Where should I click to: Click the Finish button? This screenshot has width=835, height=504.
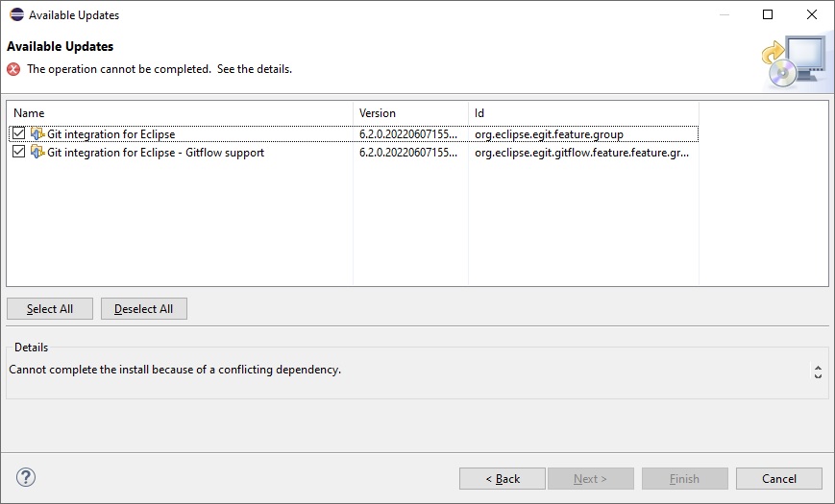tap(685, 478)
